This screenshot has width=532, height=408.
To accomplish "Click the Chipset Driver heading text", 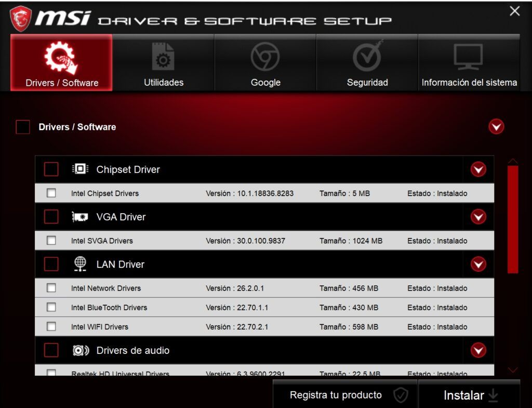I will [128, 169].
